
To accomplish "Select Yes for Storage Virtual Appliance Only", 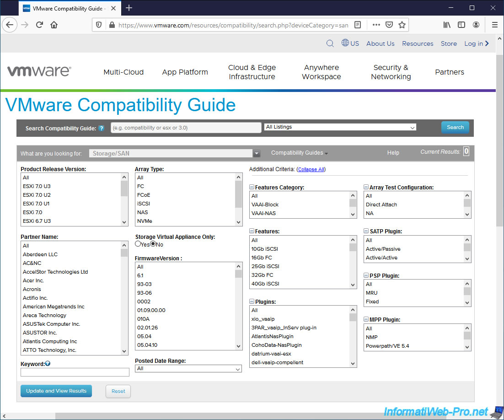I will click(x=138, y=244).
